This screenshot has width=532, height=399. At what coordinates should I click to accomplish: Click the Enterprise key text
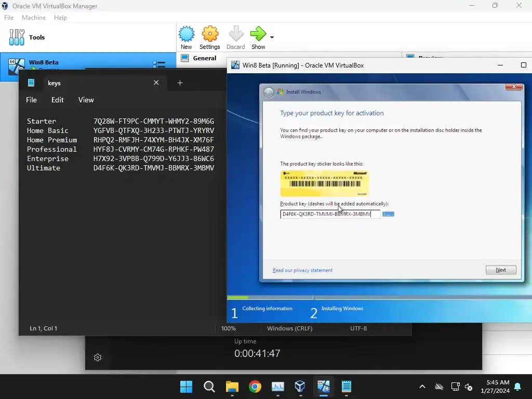click(154, 158)
